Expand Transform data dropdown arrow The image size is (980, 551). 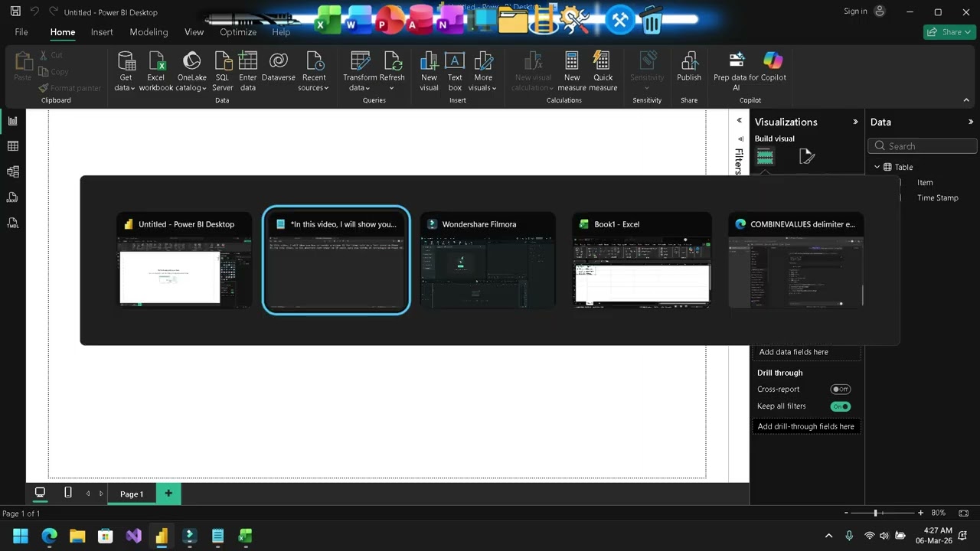[x=368, y=89]
